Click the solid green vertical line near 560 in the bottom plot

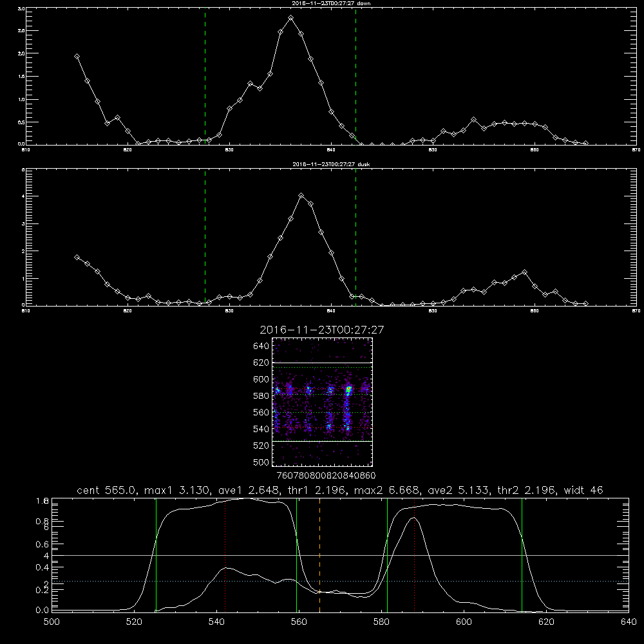[x=296, y=555]
